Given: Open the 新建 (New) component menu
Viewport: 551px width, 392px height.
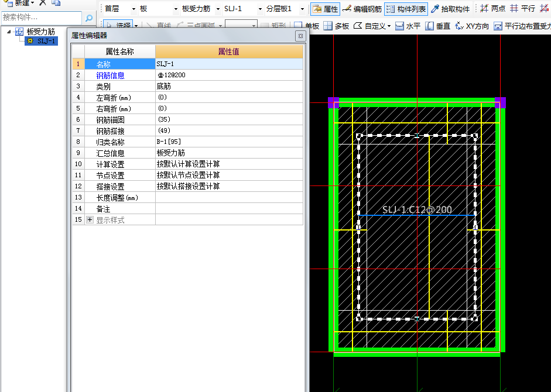Looking at the screenshot, I should 19,3.
